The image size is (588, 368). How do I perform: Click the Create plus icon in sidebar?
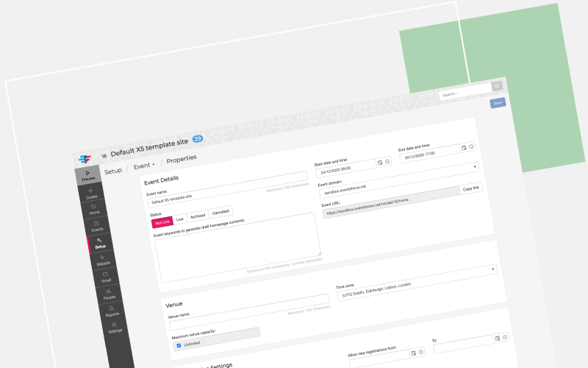(x=91, y=194)
